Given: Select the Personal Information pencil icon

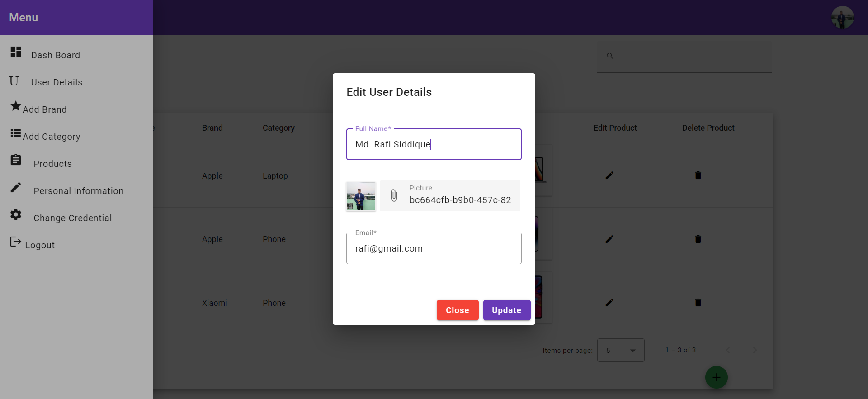Looking at the screenshot, I should point(15,187).
